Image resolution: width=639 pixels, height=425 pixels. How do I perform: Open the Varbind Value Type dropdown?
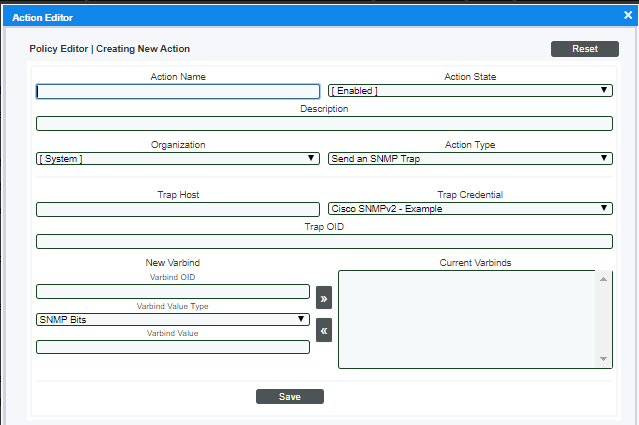(172, 319)
